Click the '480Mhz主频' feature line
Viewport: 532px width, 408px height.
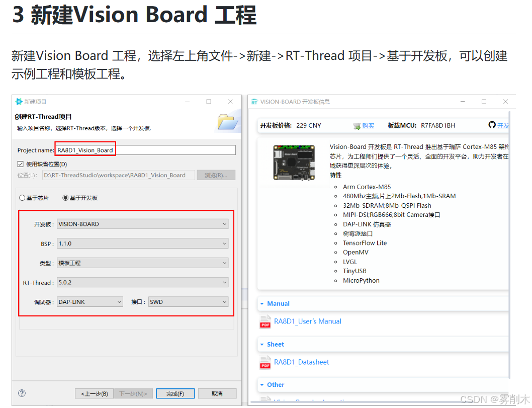399,196
